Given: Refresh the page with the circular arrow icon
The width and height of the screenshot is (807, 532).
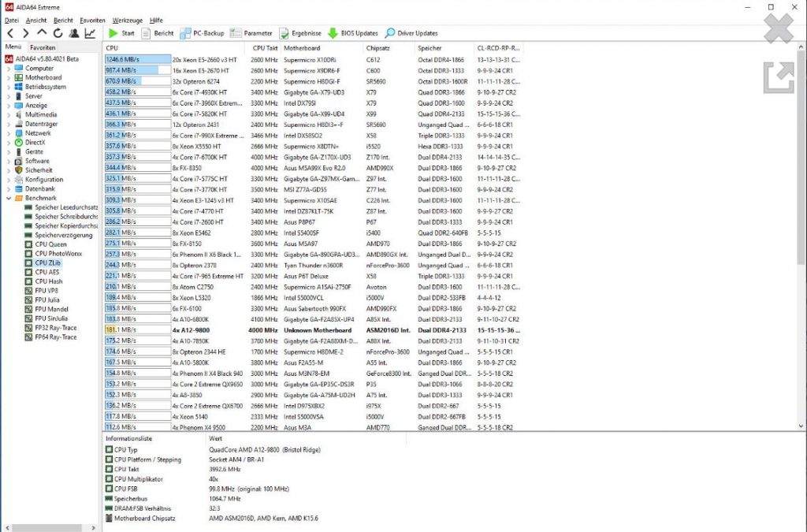Looking at the screenshot, I should (57, 33).
